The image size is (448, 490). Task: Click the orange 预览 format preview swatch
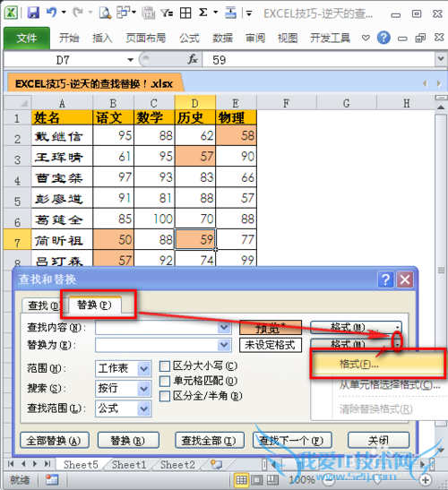(271, 328)
